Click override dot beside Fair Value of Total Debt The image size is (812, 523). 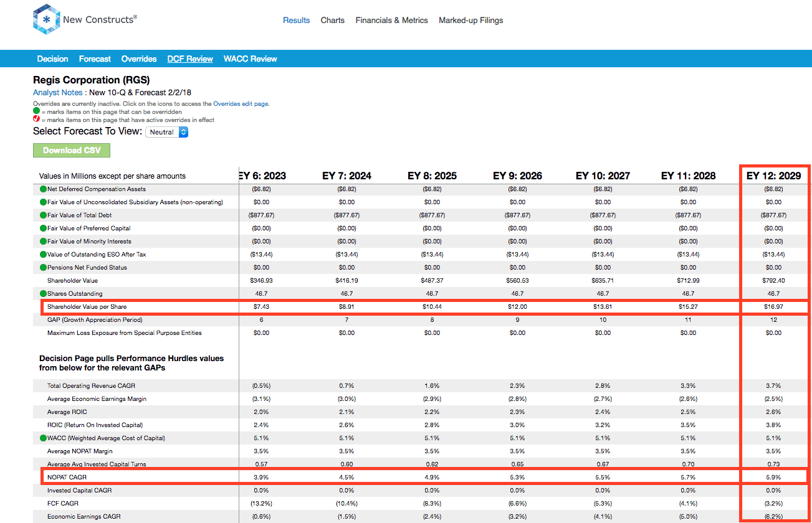point(43,215)
